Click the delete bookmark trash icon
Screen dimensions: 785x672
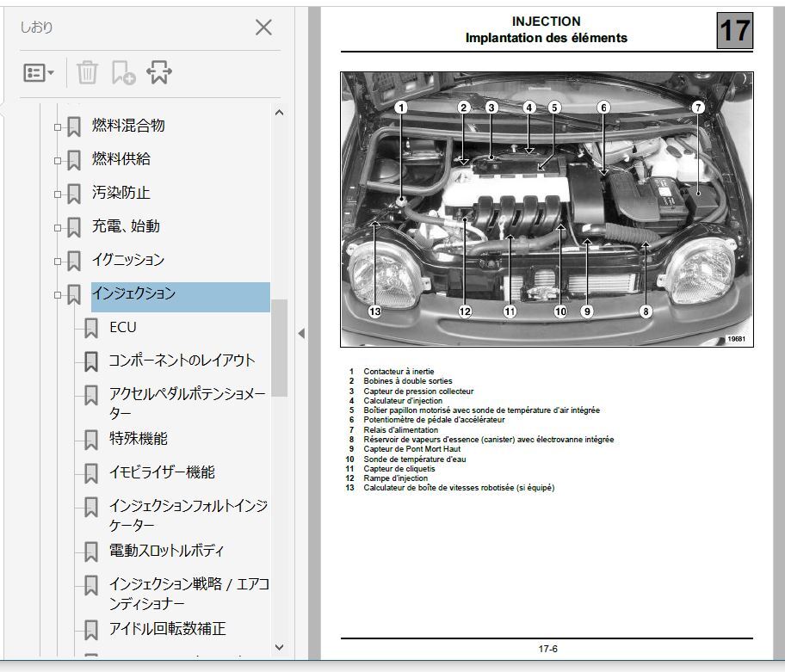coord(87,72)
